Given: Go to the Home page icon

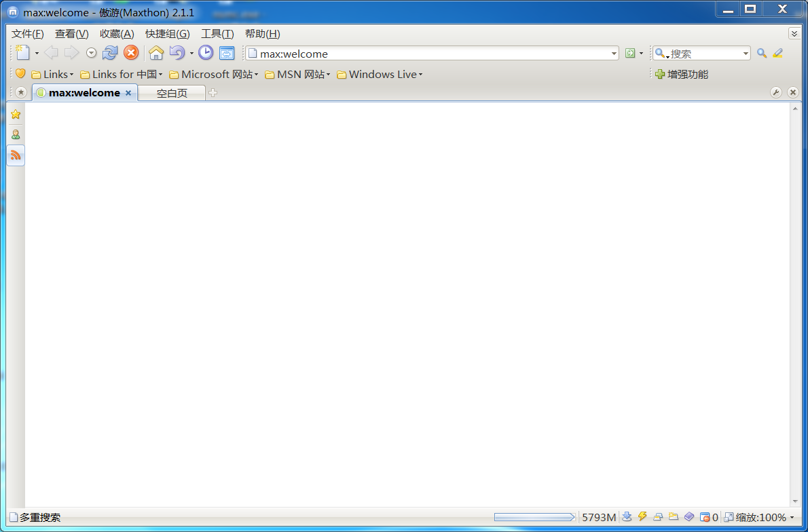Looking at the screenshot, I should [x=156, y=53].
